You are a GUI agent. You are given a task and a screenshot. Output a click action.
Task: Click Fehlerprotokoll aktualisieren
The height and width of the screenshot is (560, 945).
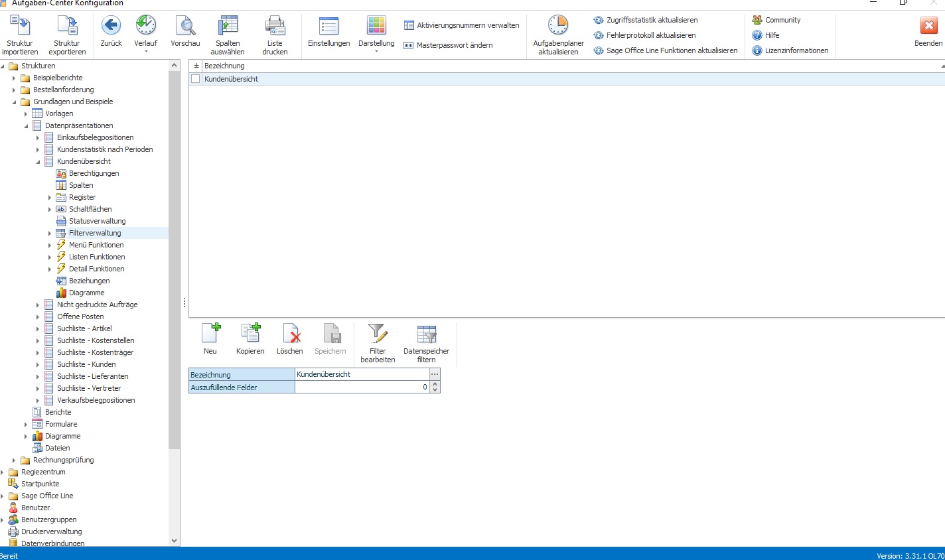coord(645,35)
